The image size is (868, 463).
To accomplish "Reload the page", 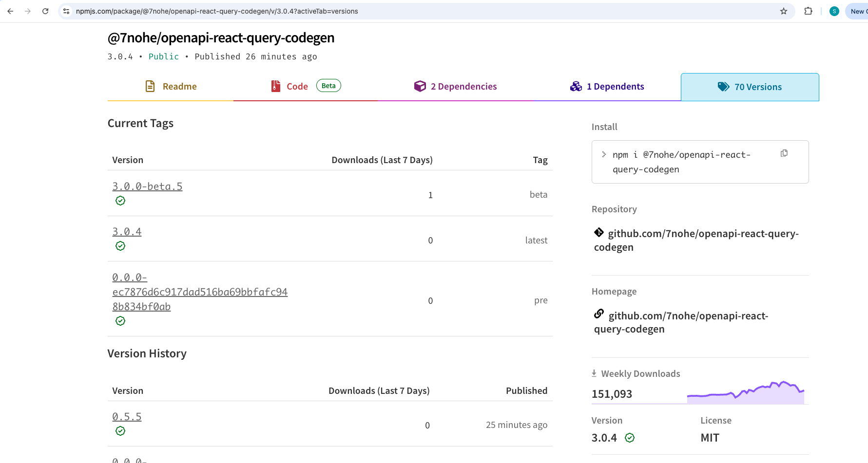I will (45, 11).
